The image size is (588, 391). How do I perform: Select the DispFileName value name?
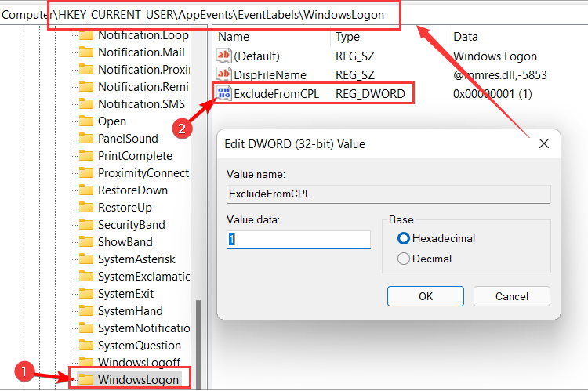(270, 75)
